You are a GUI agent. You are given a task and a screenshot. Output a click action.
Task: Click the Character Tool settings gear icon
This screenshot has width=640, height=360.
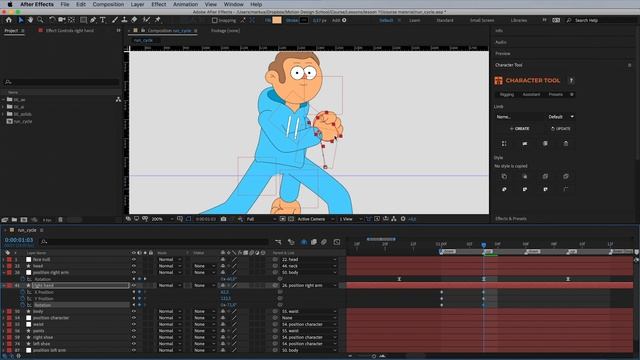[x=572, y=94]
